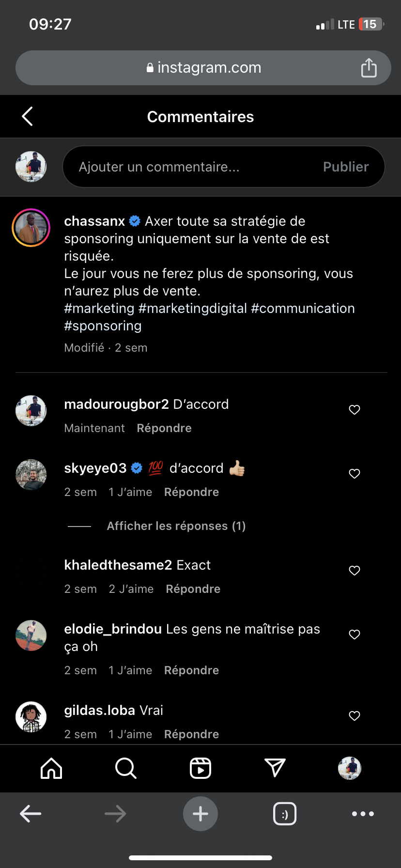Open a new browser tab with plus
This screenshot has height=868, width=401.
coord(200,814)
